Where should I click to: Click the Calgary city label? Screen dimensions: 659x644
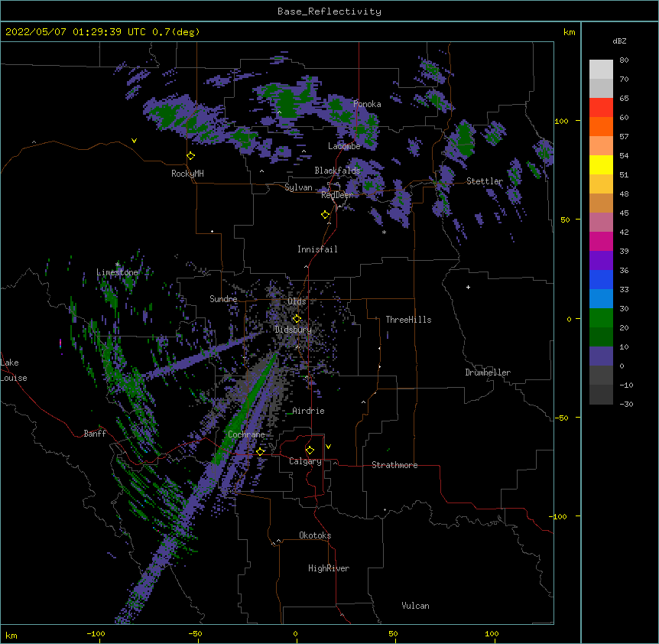coord(305,461)
